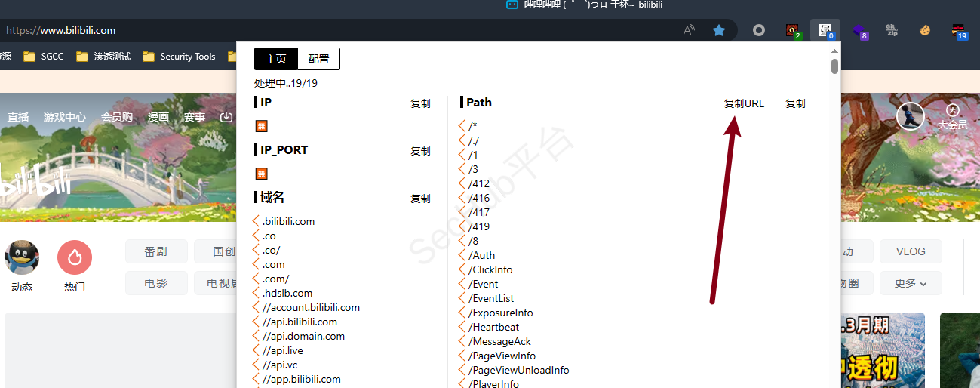Click the VLOG category button
Viewport: 980px width, 388px height.
tap(910, 251)
